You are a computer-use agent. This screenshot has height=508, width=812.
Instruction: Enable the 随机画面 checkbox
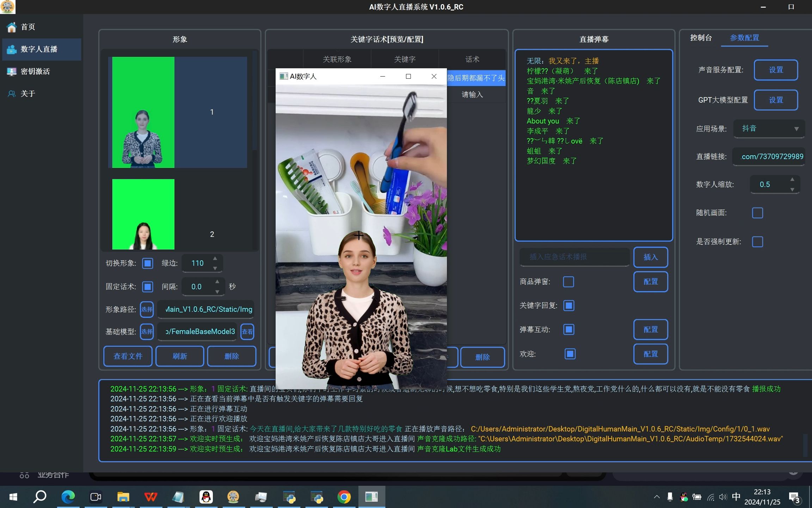(x=757, y=213)
